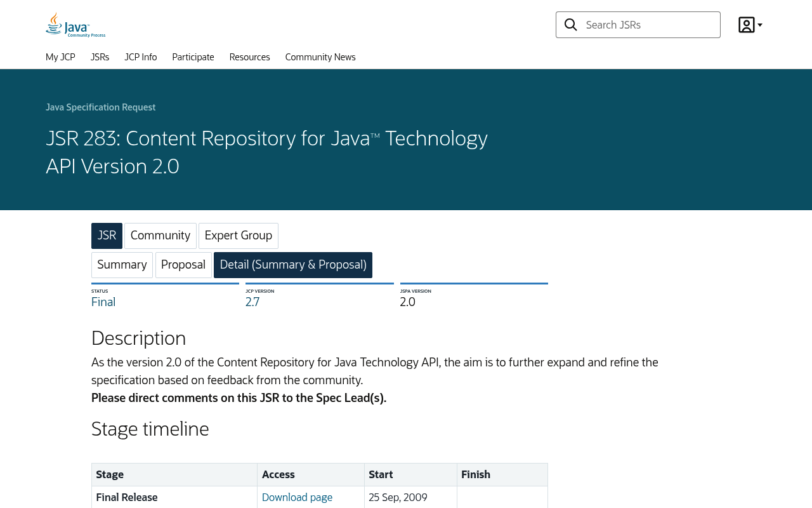Click the Stage timeline heading
Image resolution: width=812 pixels, height=508 pixels.
click(x=150, y=429)
